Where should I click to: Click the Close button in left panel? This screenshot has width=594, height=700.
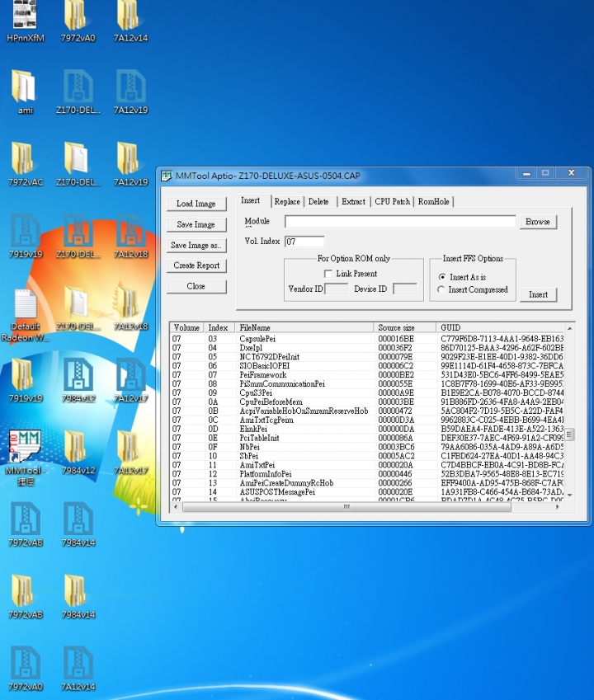click(196, 286)
